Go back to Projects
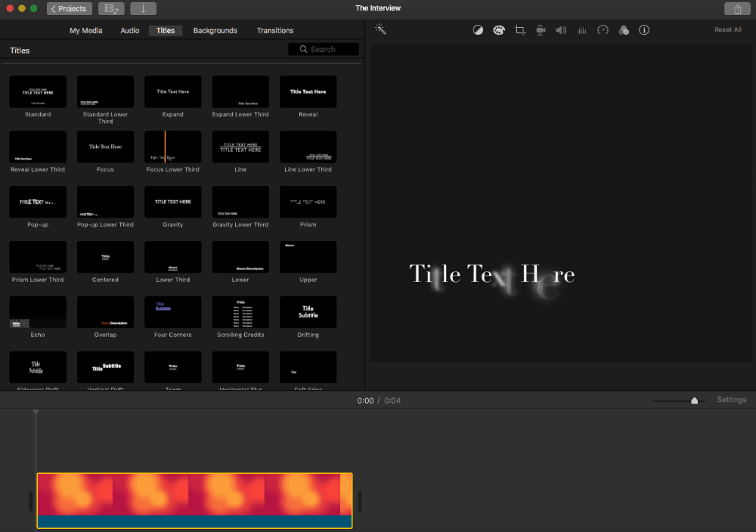Image resolution: width=756 pixels, height=532 pixels. (x=70, y=8)
